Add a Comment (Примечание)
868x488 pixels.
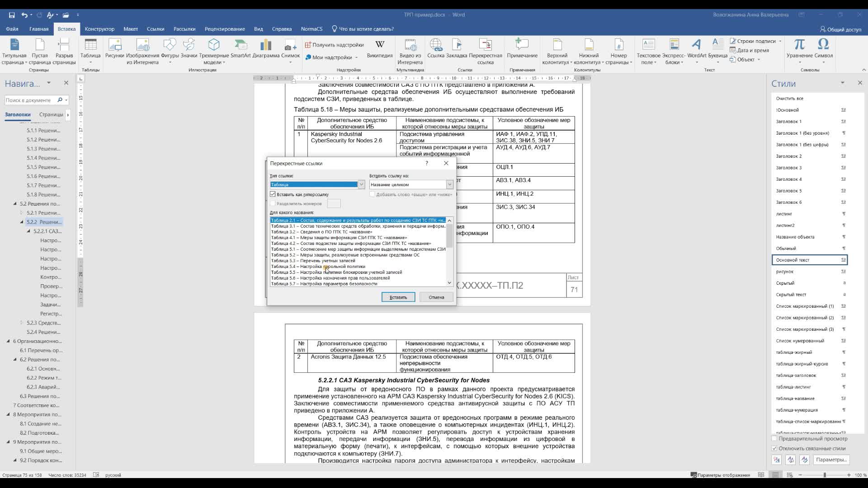tap(522, 49)
